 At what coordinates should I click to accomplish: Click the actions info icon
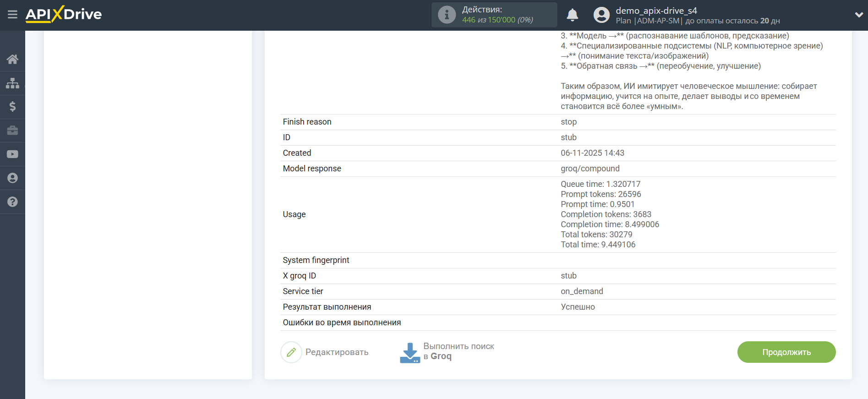(x=447, y=15)
